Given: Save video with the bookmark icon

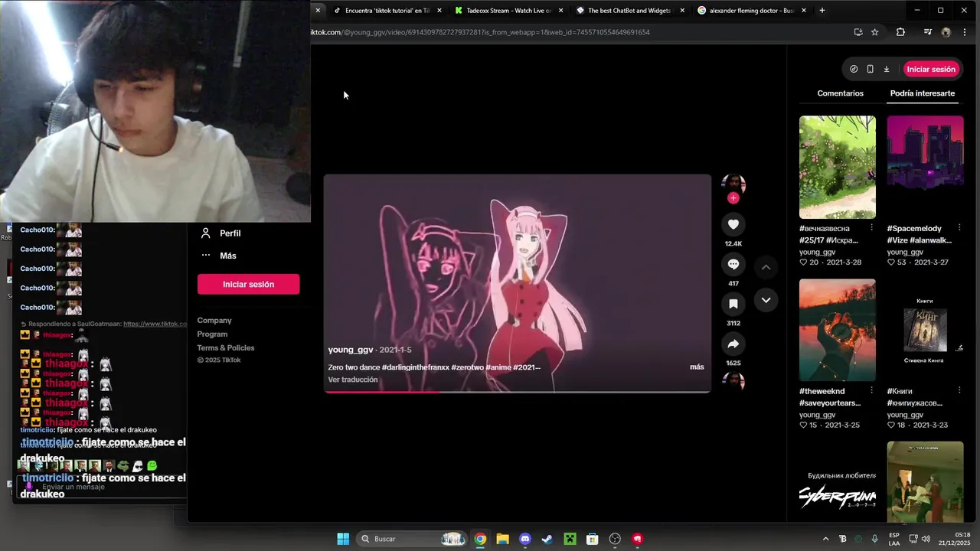Looking at the screenshot, I should pyautogui.click(x=733, y=304).
